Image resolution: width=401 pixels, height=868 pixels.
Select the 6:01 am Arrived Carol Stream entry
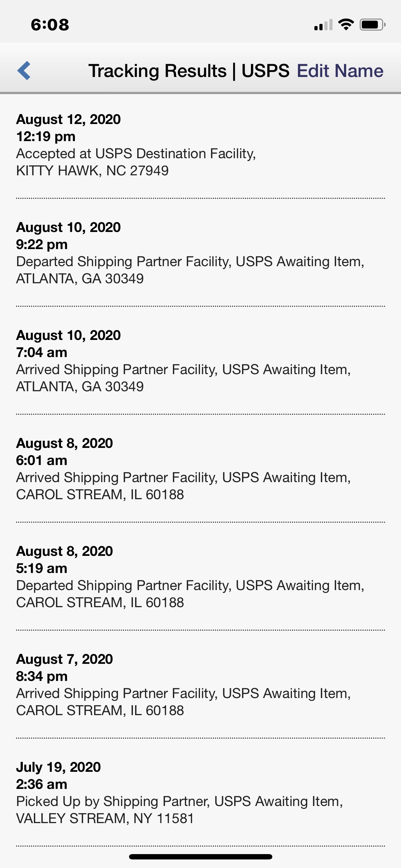tap(183, 477)
